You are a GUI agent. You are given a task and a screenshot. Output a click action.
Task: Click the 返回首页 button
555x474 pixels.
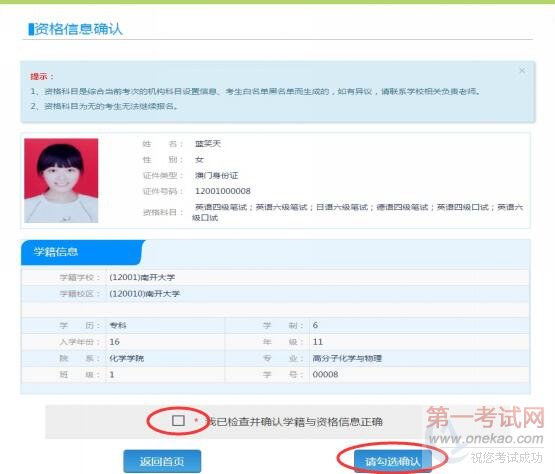tap(162, 461)
